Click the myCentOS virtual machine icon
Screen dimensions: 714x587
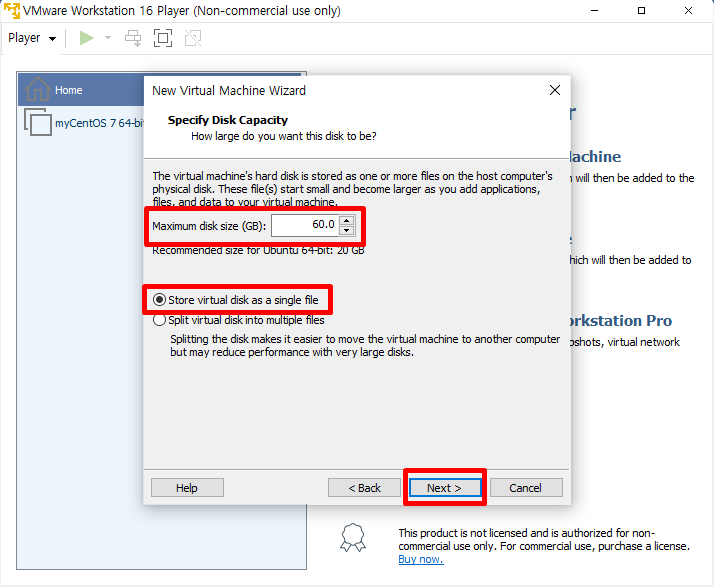[x=38, y=122]
